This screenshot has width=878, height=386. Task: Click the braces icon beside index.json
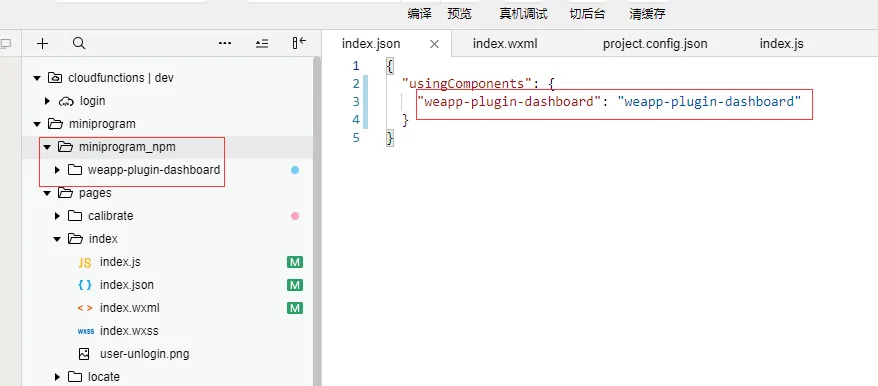coord(85,285)
